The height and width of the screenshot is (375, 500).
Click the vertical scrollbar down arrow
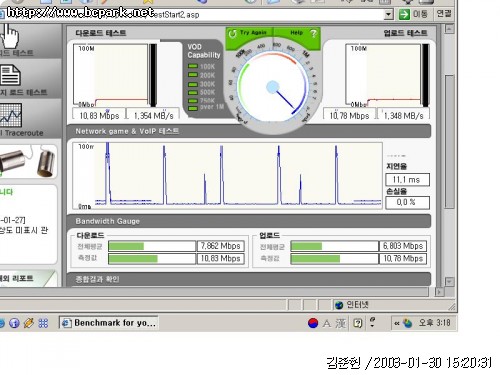(449, 282)
